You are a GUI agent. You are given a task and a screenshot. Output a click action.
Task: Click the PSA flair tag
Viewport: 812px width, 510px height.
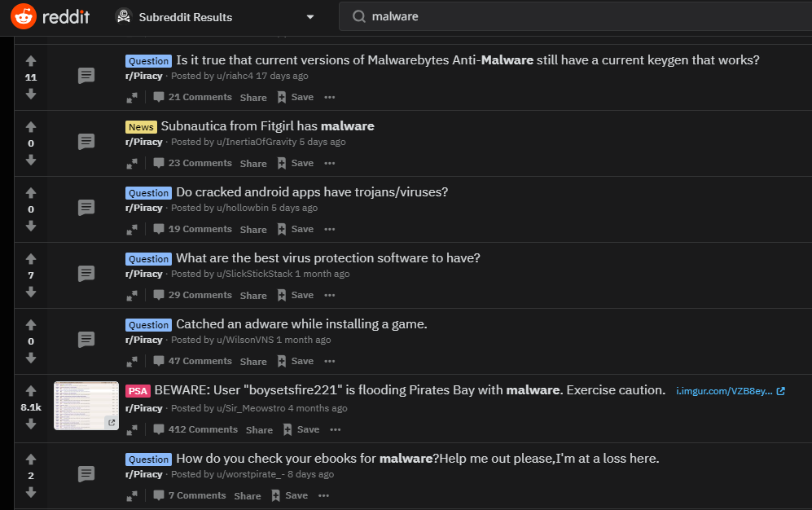tap(138, 391)
